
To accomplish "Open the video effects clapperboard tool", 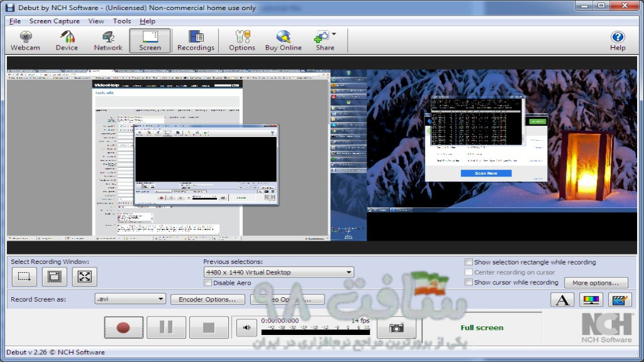I will pos(619,300).
